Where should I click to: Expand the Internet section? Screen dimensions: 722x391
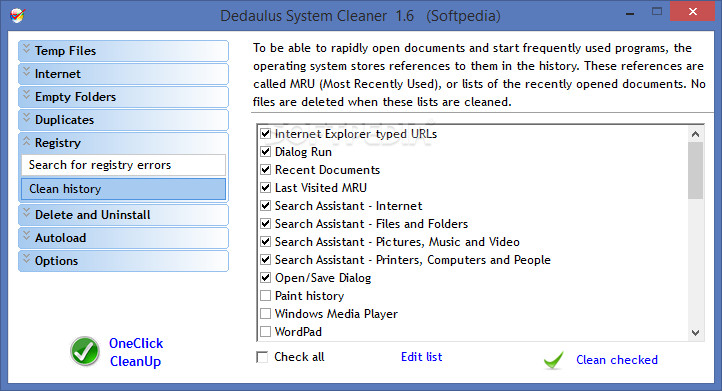pos(123,74)
